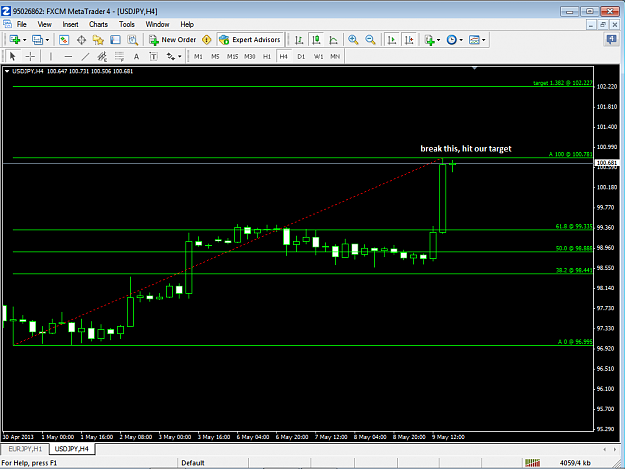The height and width of the screenshot is (469, 625).
Task: Click the Arrows objects icon
Action: (171, 57)
